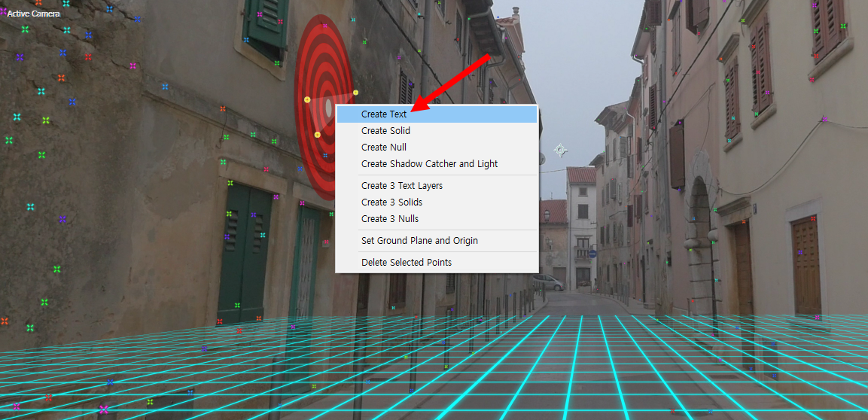868x420 pixels.
Task: Open the Active Camera view label
Action: 33,14
